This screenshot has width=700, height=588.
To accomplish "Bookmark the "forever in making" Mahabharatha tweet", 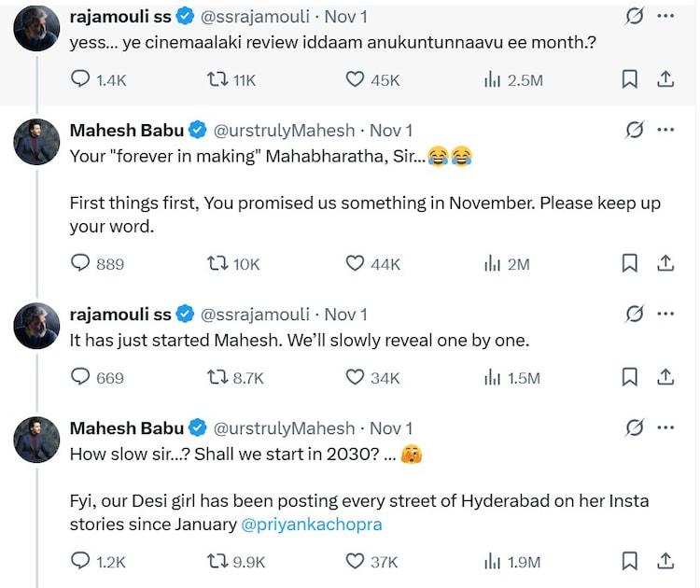I will click(630, 264).
